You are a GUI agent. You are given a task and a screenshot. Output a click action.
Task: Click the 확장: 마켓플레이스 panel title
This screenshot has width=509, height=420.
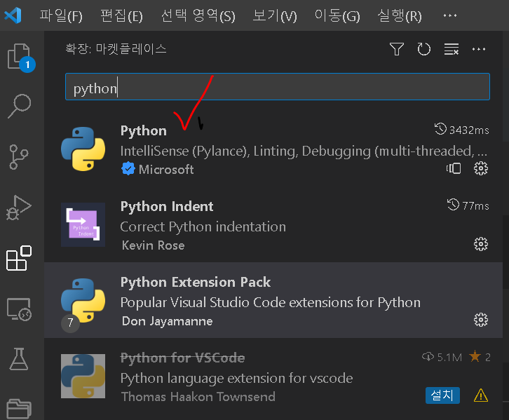click(x=116, y=49)
